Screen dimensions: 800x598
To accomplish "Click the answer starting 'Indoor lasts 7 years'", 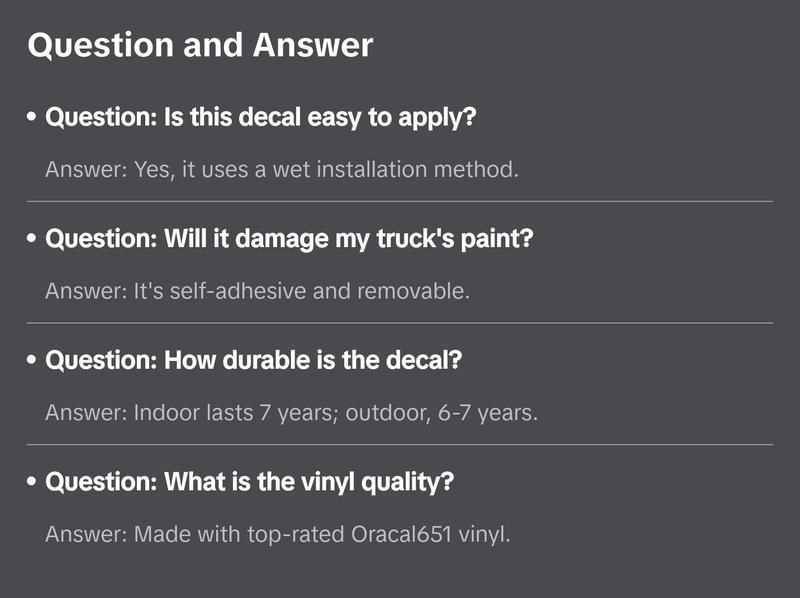I will pos(291,413).
